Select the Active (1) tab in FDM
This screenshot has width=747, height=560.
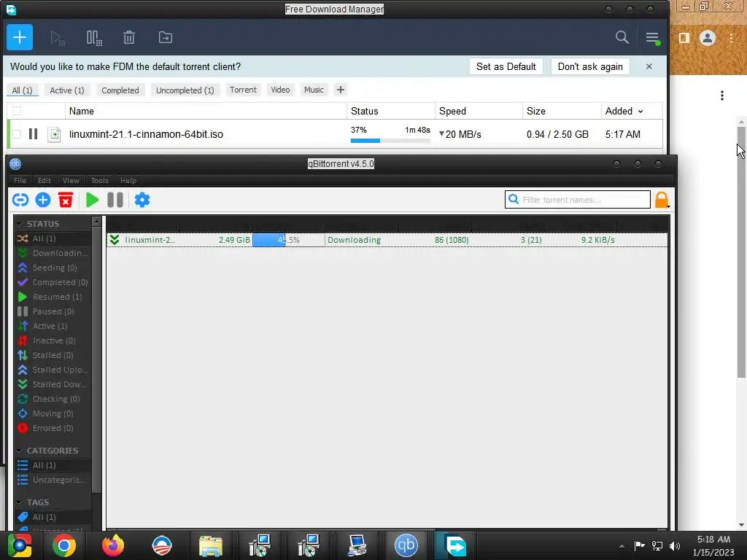pos(67,90)
